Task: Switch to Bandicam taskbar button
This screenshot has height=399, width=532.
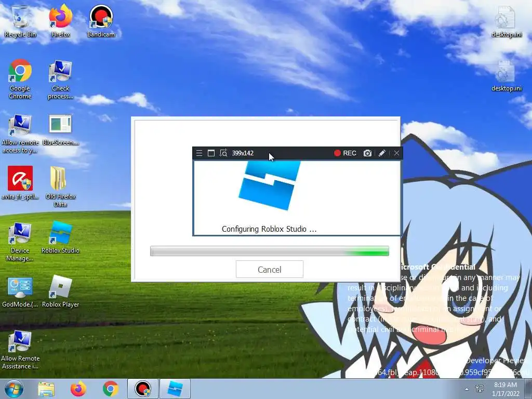Action: pos(143,389)
